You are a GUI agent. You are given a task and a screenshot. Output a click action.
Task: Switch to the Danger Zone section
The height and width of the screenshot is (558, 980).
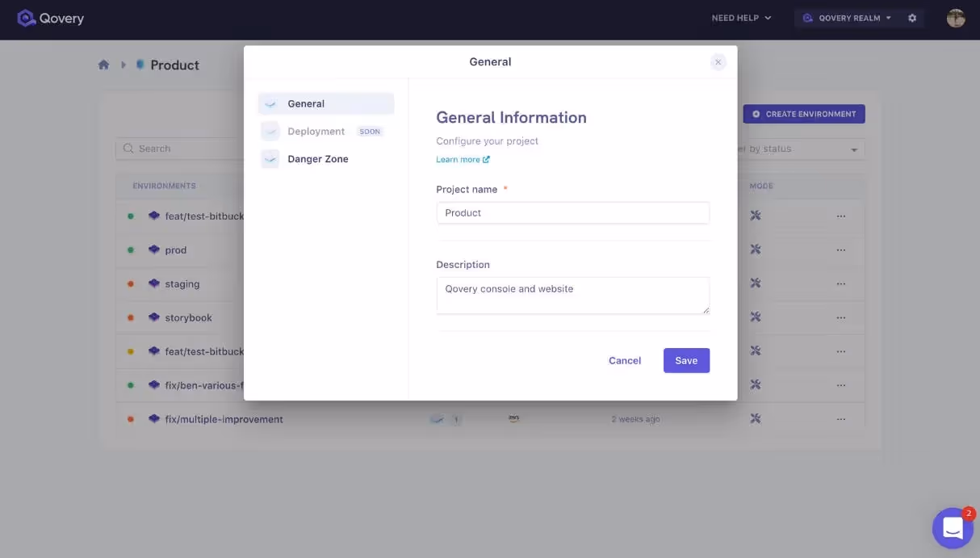[318, 158]
